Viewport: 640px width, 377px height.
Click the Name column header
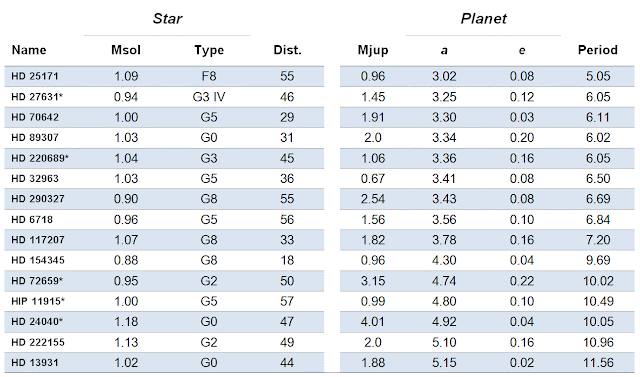(x=29, y=50)
